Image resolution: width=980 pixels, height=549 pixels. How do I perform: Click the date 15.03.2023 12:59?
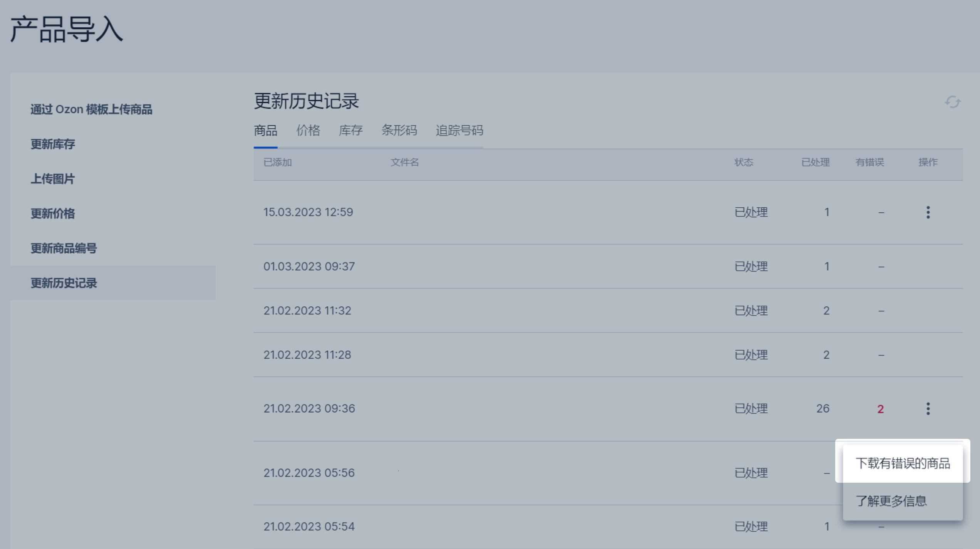click(x=308, y=212)
